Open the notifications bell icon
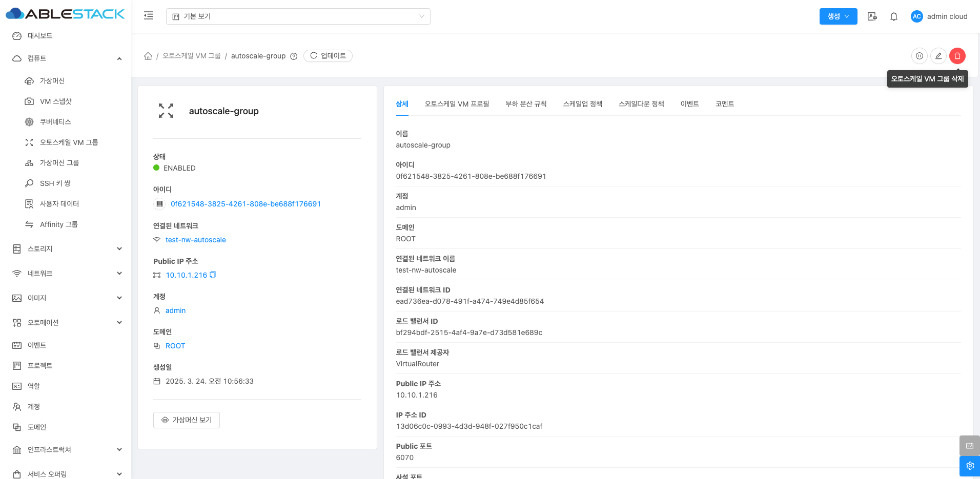The width and height of the screenshot is (980, 479). pos(893,16)
